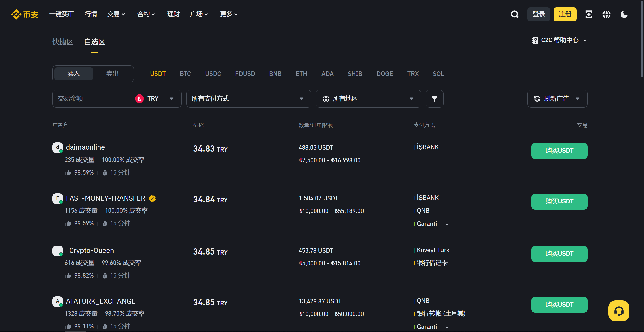
Task: Click daimaonline avatar icon
Action: click(x=57, y=148)
